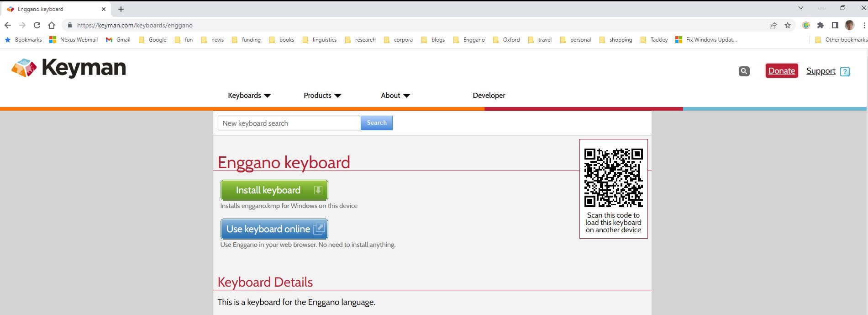Open the Enggano bookmarks folder
Viewport: 868px width, 315px height.
tap(469, 40)
